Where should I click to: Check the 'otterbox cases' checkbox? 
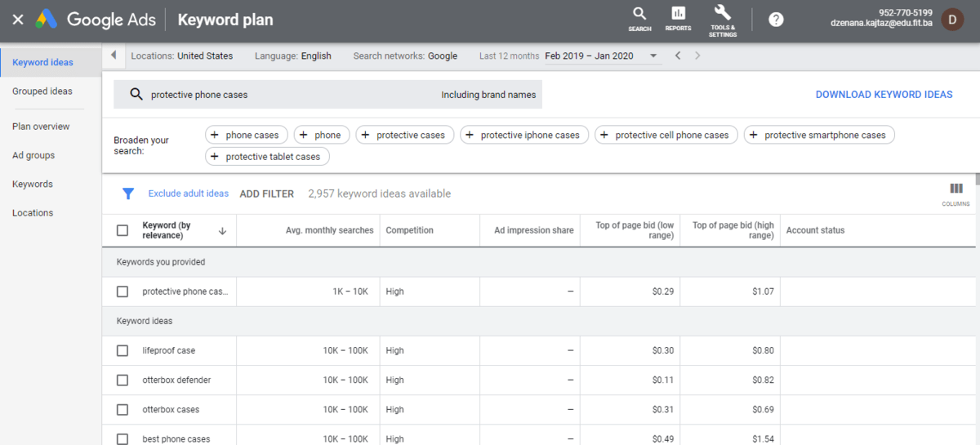[122, 409]
